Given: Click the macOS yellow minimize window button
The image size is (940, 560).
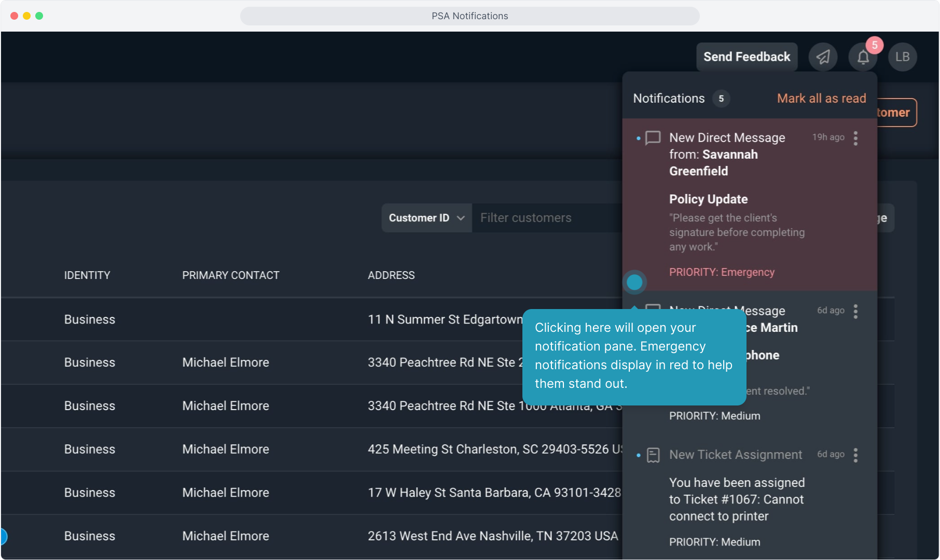Looking at the screenshot, I should (x=26, y=16).
